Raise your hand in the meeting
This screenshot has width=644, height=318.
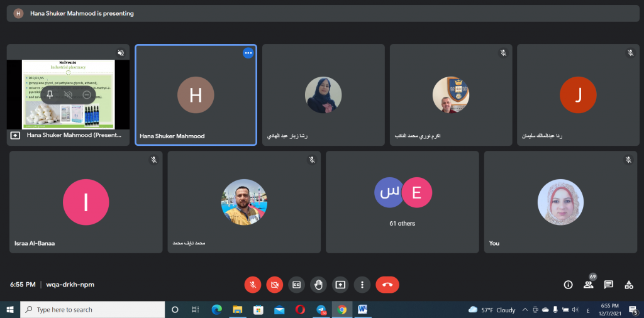pos(318,285)
